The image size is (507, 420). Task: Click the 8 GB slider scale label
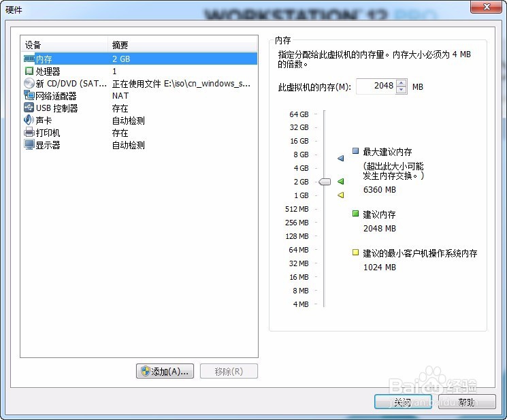click(x=301, y=155)
